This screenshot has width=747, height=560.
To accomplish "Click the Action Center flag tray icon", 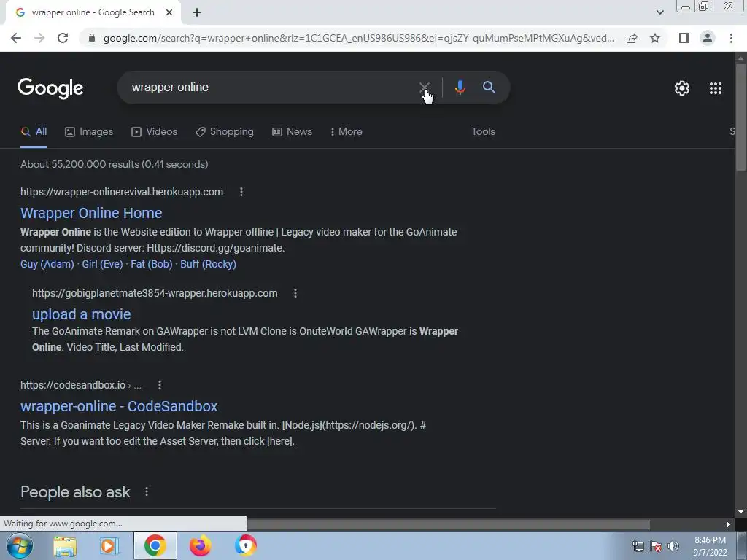I will 656,546.
